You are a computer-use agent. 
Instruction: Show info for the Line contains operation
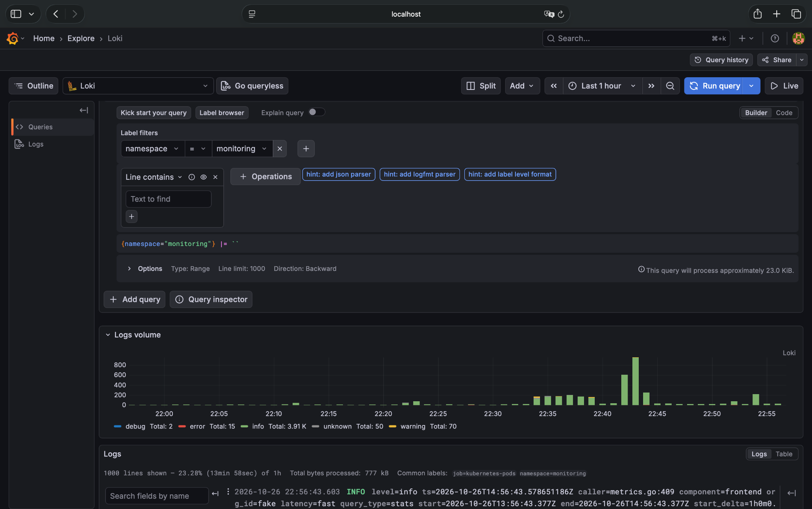[x=192, y=177]
